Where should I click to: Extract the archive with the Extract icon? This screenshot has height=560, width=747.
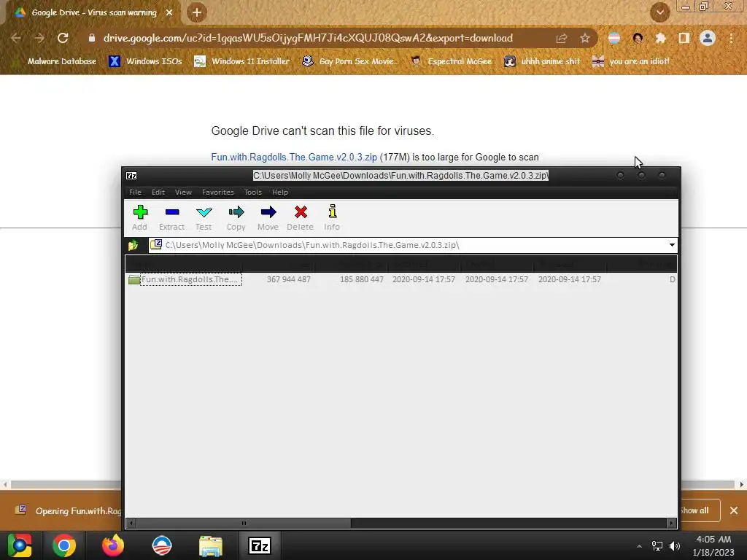point(172,212)
